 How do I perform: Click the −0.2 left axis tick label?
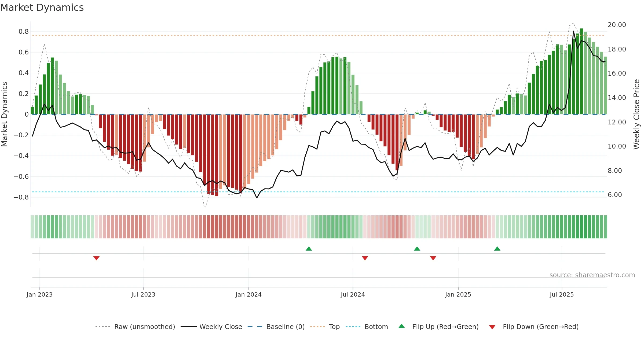click(21, 135)
